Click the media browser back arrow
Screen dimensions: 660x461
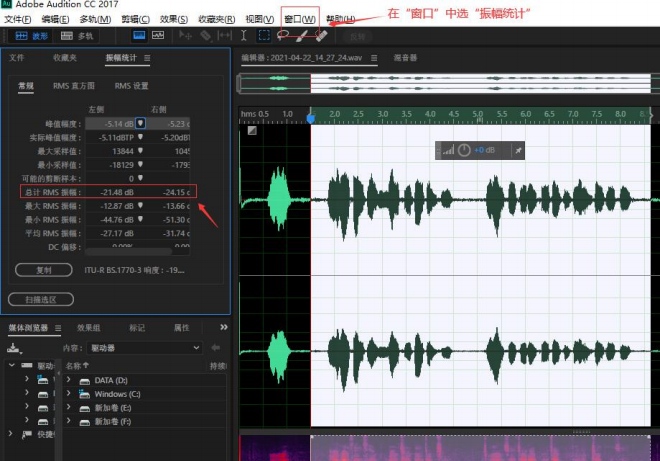216,348
